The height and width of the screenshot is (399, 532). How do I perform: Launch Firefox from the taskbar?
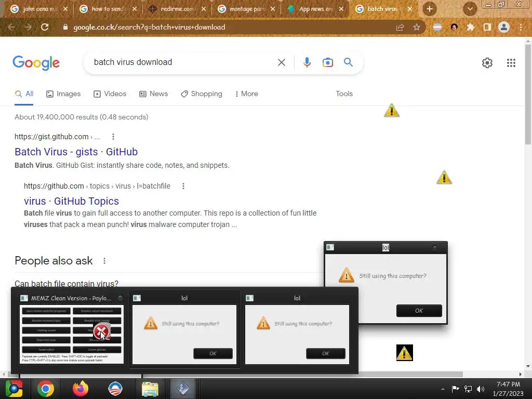point(81,389)
